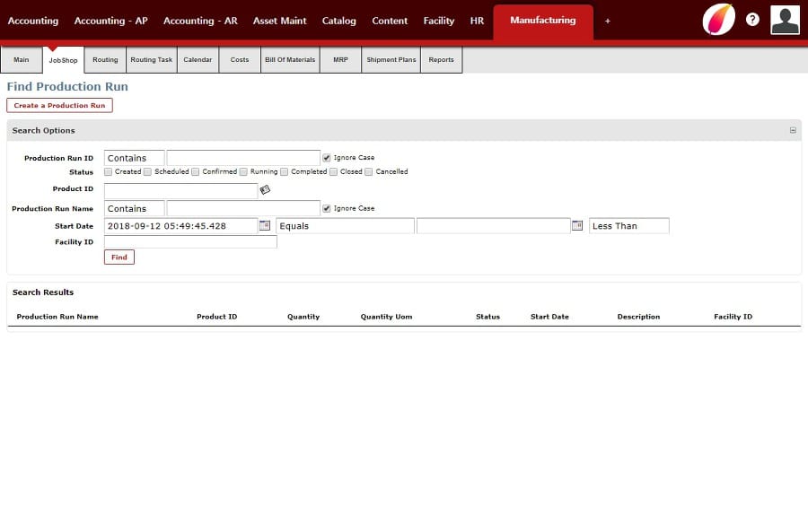Open the plus menu for more applications

[x=608, y=22]
